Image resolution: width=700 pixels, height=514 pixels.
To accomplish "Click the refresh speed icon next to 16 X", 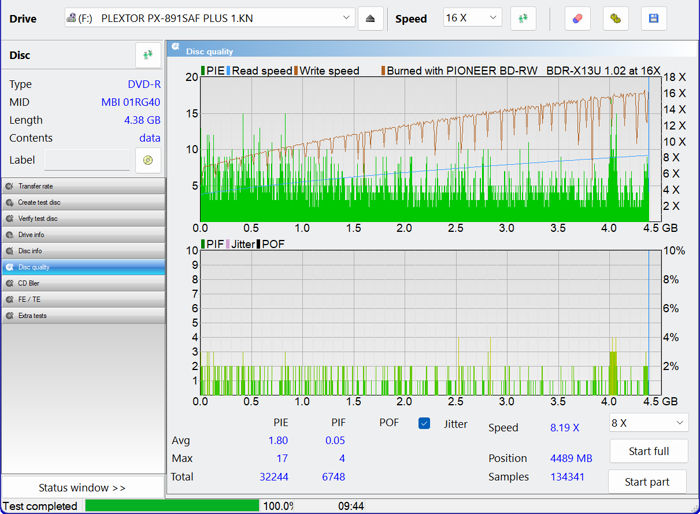I will coord(523,19).
